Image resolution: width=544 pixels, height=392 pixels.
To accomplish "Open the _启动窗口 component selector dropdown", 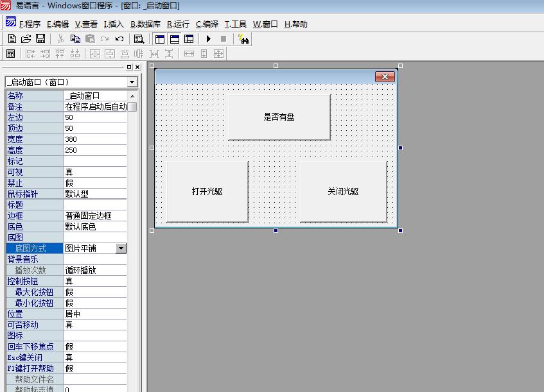I will (x=132, y=82).
